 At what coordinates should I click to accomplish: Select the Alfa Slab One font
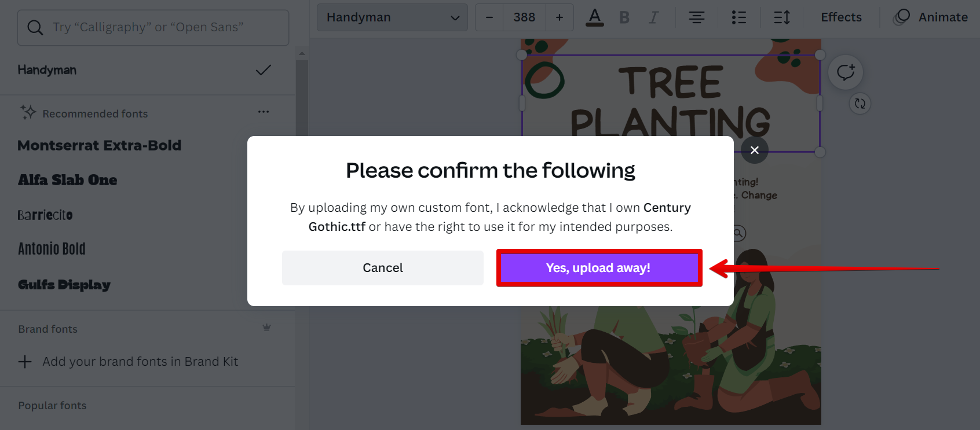[x=68, y=180]
